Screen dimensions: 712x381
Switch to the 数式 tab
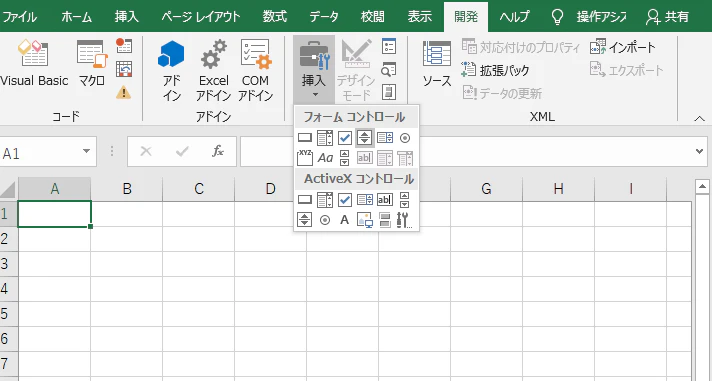(275, 17)
